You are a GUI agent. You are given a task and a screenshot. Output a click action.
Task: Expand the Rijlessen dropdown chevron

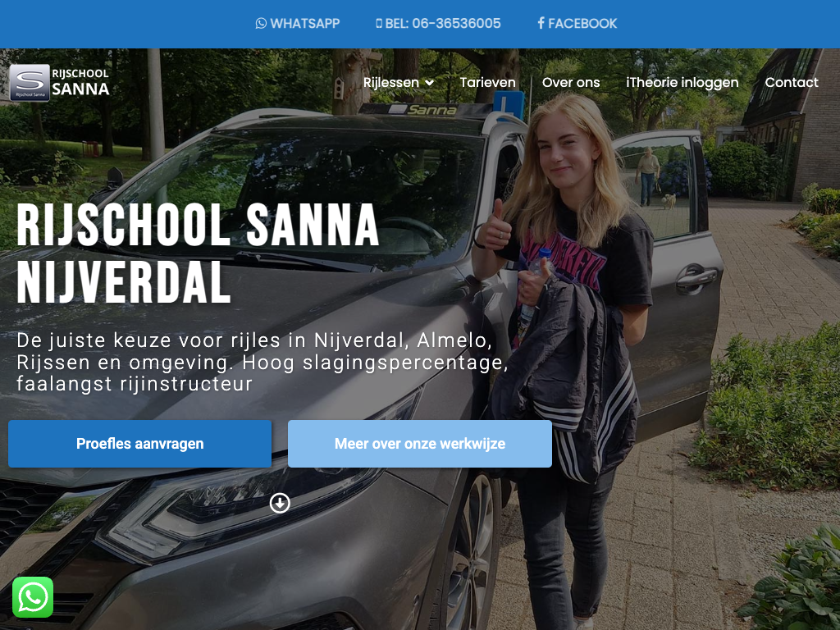tap(429, 83)
